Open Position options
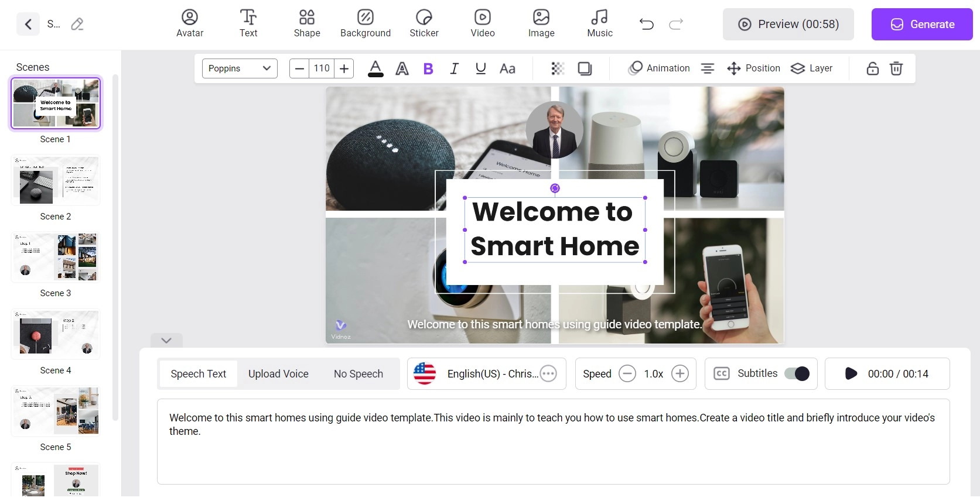Screen dimensions: 980x501 click(753, 68)
